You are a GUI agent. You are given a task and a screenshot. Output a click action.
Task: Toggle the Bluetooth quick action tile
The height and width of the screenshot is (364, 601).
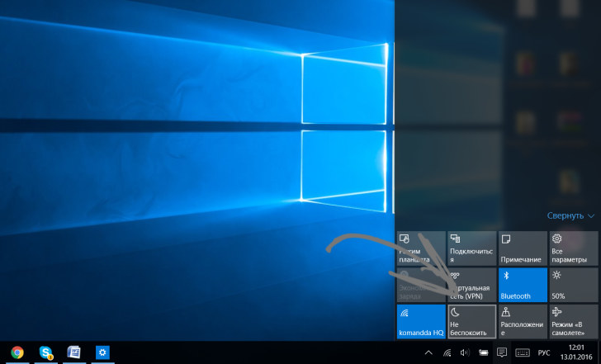pyautogui.click(x=523, y=284)
